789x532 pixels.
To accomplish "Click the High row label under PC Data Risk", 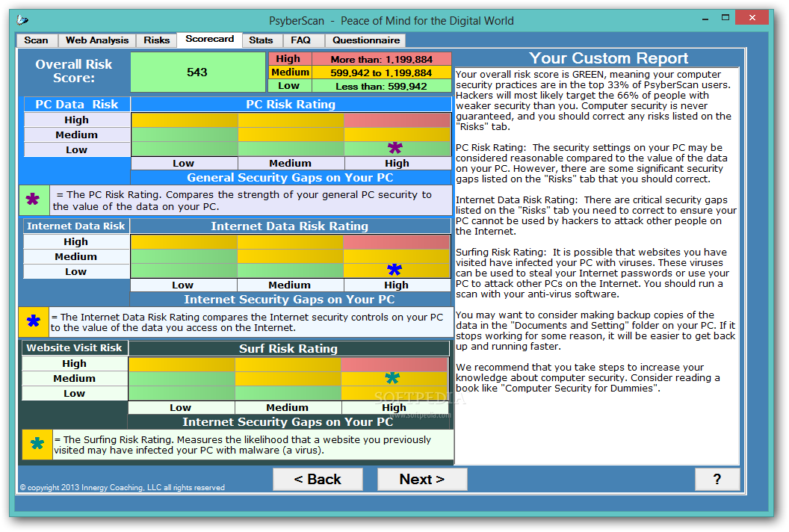I will [76, 120].
